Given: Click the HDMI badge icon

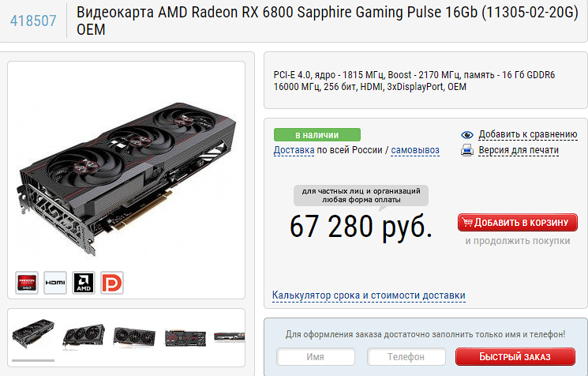Looking at the screenshot, I should 55,283.
